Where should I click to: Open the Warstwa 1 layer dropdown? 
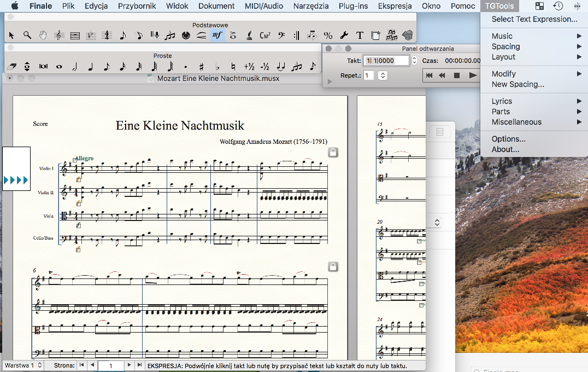pos(23,365)
